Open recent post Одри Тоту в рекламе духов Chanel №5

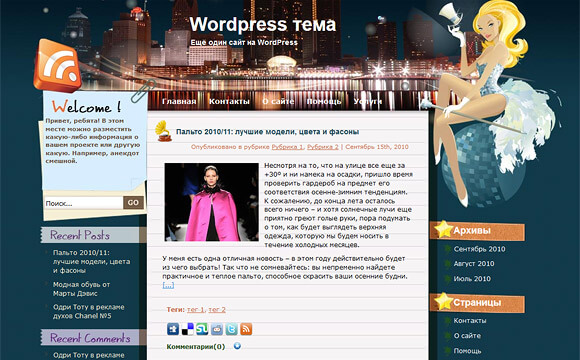pos(88,312)
